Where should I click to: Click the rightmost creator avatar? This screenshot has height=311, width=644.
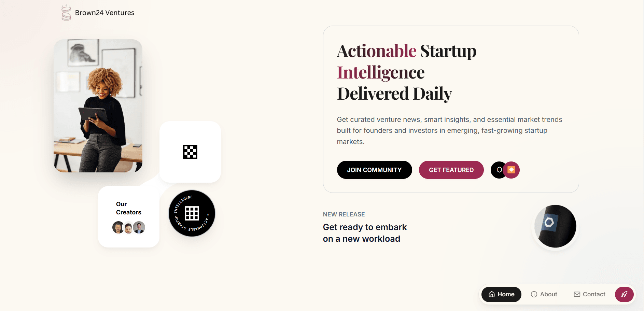139,227
